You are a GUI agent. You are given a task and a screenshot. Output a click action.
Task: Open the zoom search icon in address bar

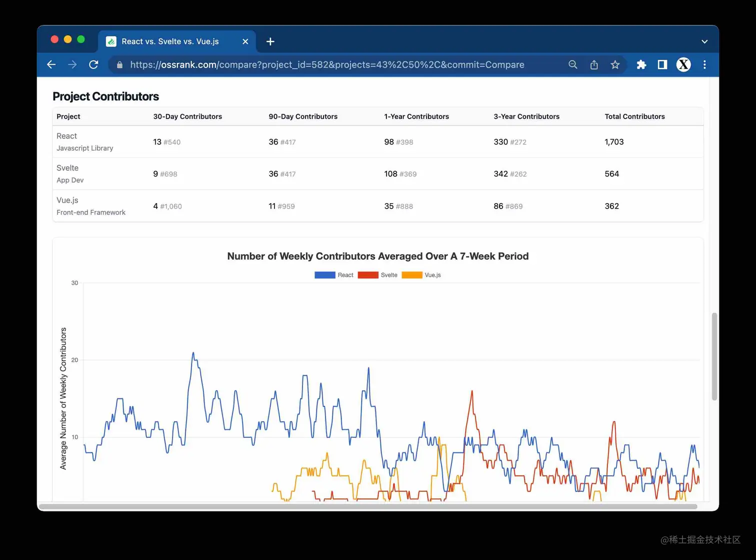(572, 65)
